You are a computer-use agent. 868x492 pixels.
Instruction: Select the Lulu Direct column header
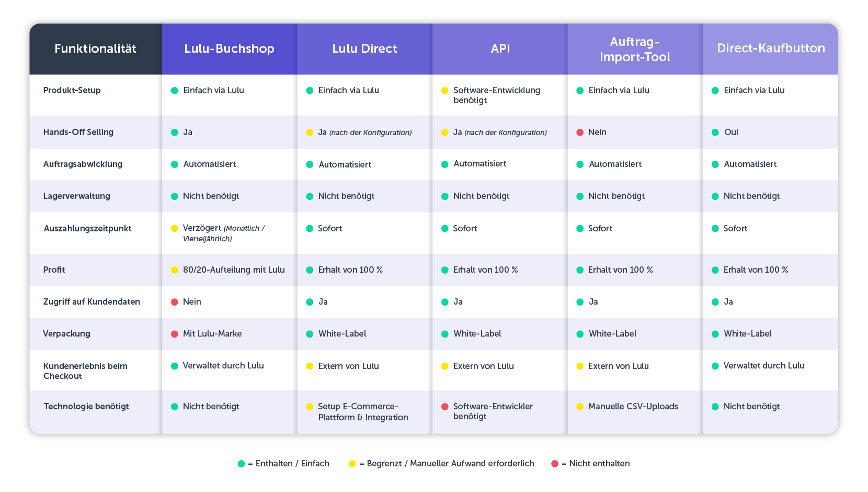pyautogui.click(x=364, y=49)
